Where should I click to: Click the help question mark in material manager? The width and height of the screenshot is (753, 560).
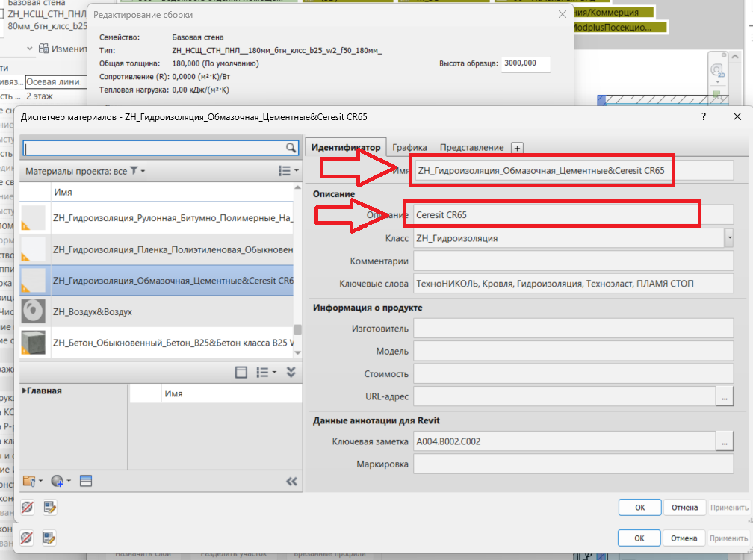[704, 116]
